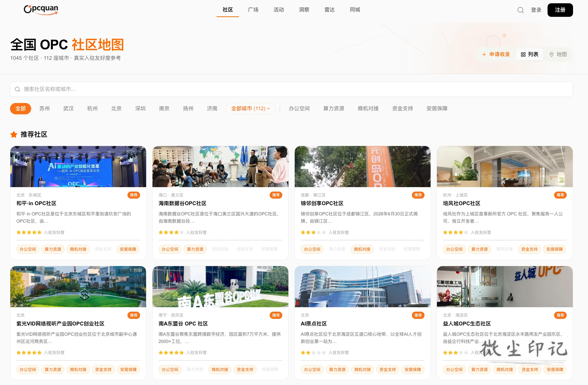Filter by city 武汉

coord(69,108)
